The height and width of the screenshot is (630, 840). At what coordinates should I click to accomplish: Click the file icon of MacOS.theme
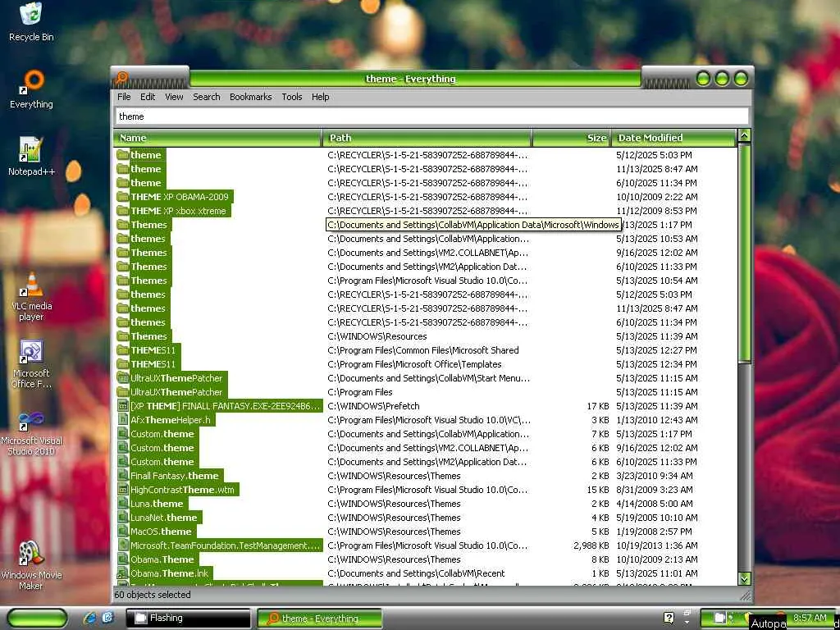click(x=123, y=531)
